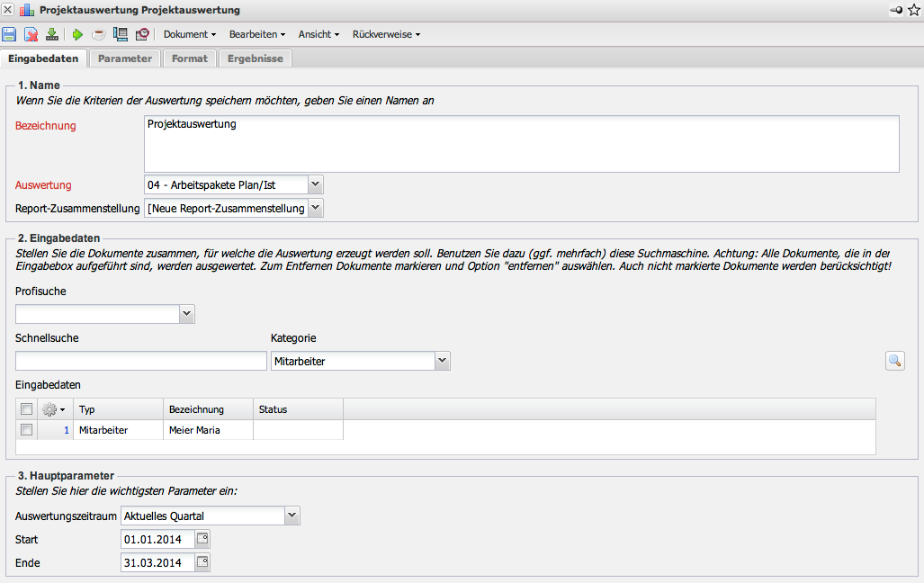Toggle the select-all checkbox in Eingabedaten header
The width and height of the screenshot is (924, 583).
(27, 409)
